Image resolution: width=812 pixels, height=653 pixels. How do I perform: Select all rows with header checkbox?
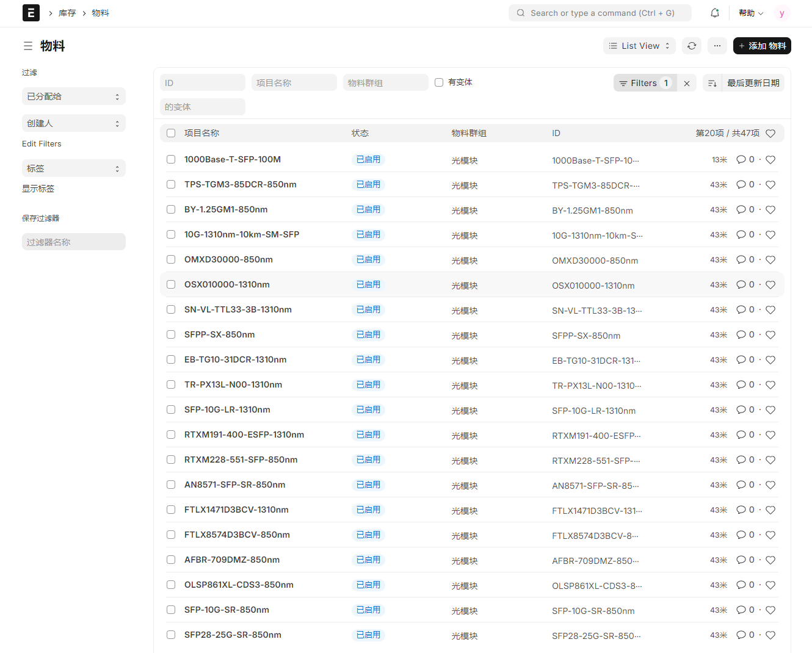point(171,133)
